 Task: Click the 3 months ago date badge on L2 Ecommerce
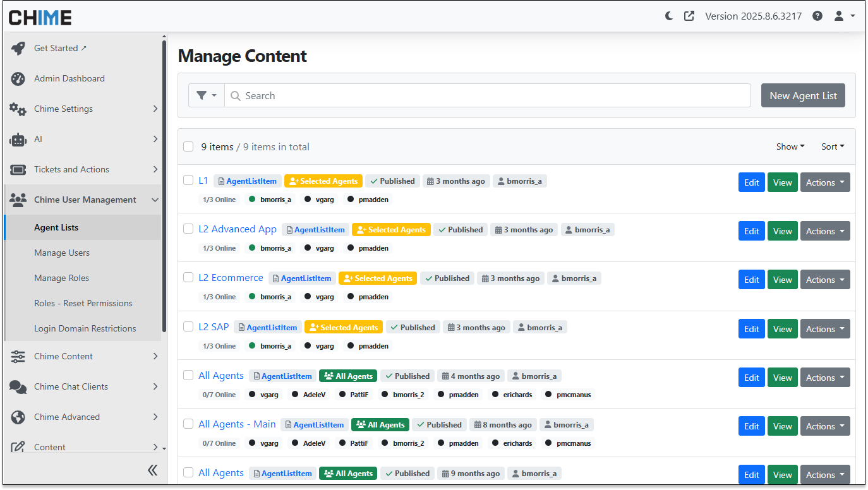coord(510,278)
